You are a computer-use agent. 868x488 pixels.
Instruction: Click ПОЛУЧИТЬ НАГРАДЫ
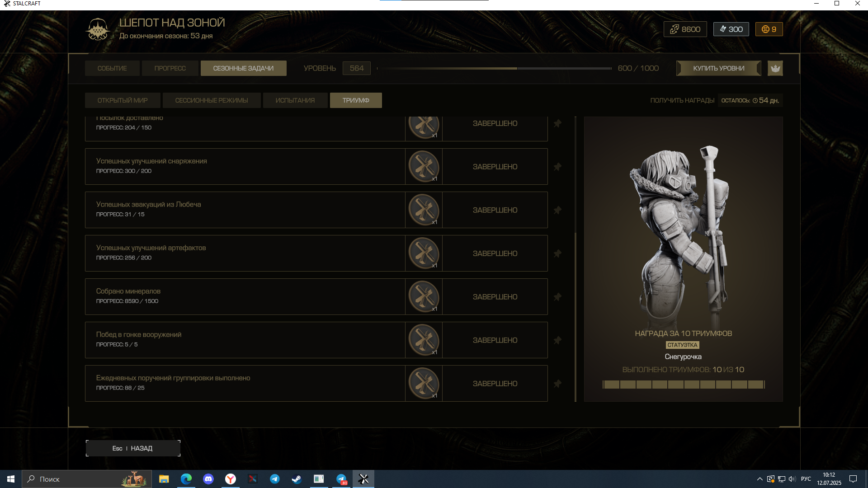[682, 100]
